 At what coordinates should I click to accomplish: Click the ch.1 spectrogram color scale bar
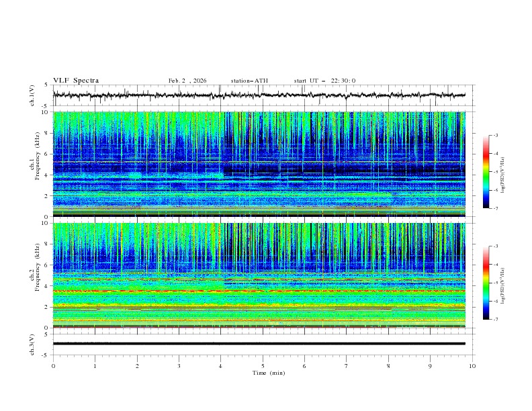pos(486,172)
